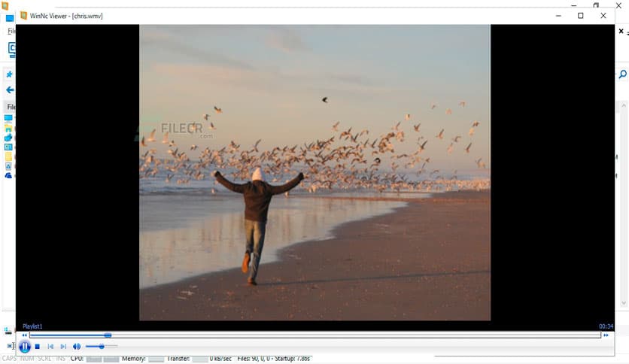Skip to the next track in the playlist

(x=63, y=347)
